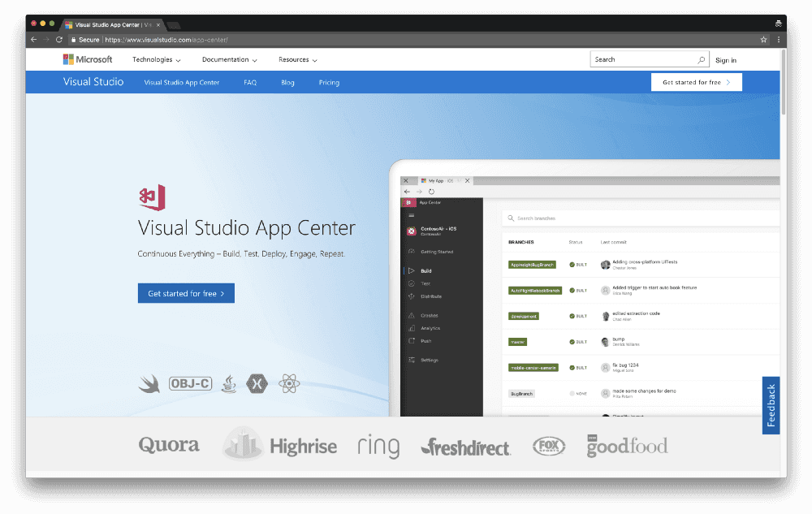Open Chrome three-dot menu
Screen dimensions: 812x514
tap(778, 39)
